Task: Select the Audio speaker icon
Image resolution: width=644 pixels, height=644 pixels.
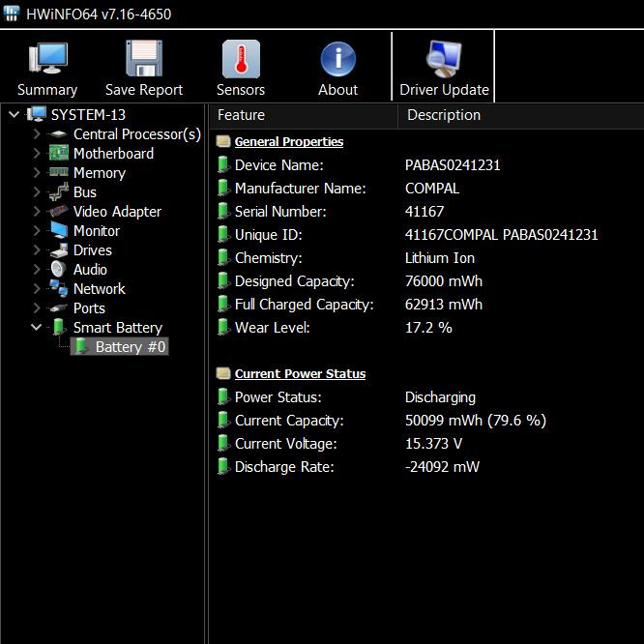Action: [59, 270]
